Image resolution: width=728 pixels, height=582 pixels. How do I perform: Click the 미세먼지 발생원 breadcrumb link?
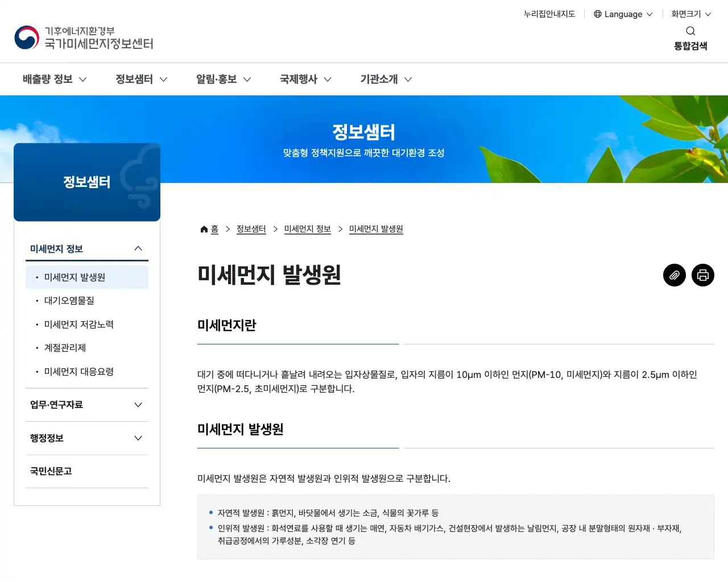[x=376, y=229]
